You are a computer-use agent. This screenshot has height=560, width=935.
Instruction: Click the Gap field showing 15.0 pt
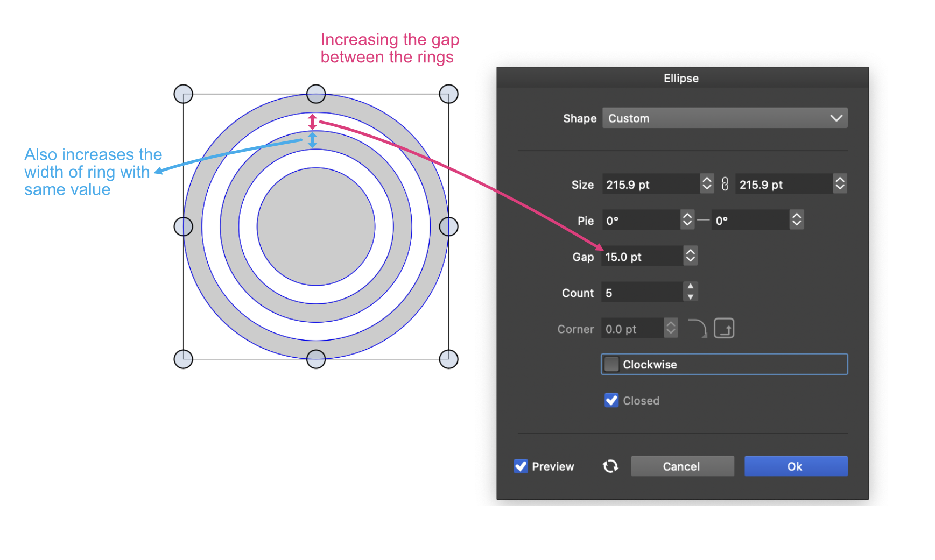click(642, 257)
